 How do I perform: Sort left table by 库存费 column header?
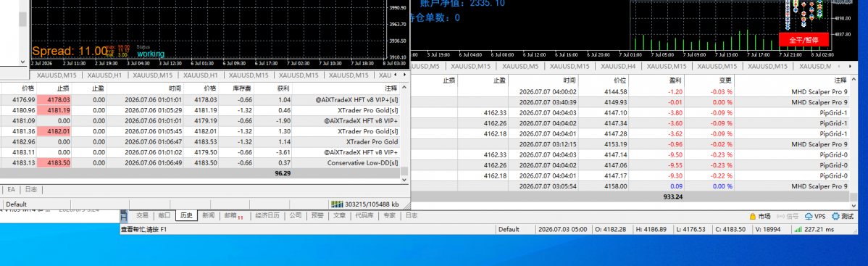[236, 88]
